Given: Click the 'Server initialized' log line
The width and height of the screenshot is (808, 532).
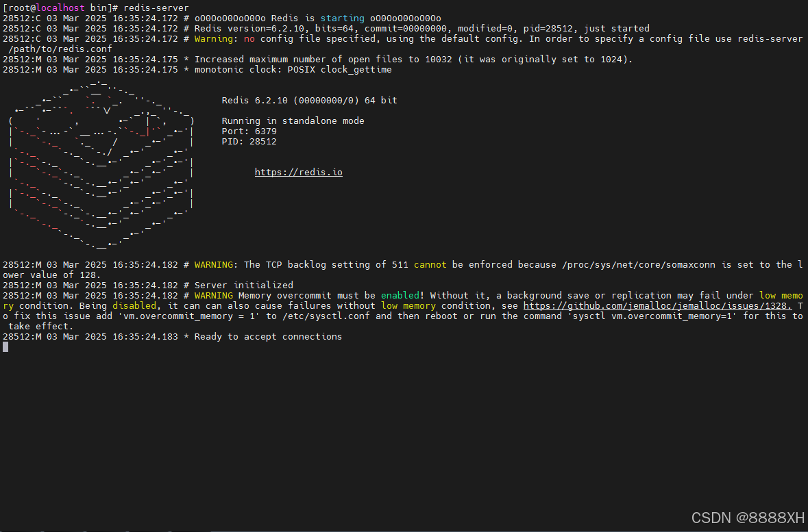Looking at the screenshot, I should click(x=148, y=285).
